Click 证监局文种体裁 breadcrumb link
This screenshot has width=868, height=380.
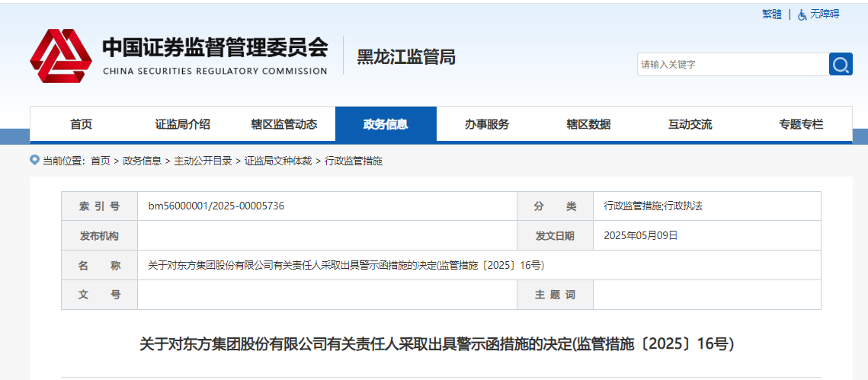tap(277, 161)
